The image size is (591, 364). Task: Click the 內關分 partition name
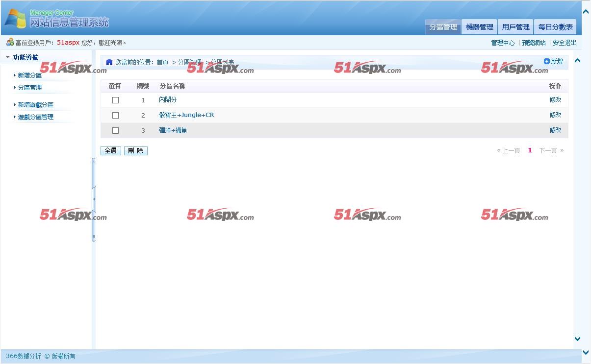point(168,99)
